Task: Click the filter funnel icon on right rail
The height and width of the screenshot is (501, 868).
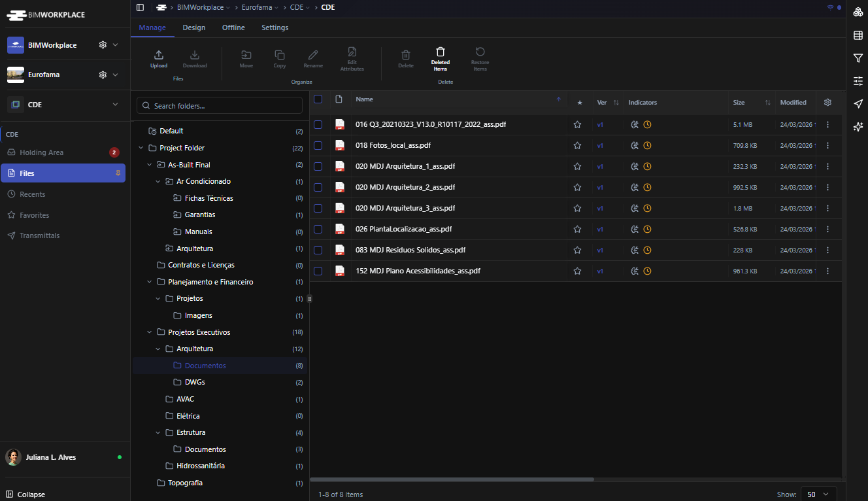Action: (x=858, y=58)
